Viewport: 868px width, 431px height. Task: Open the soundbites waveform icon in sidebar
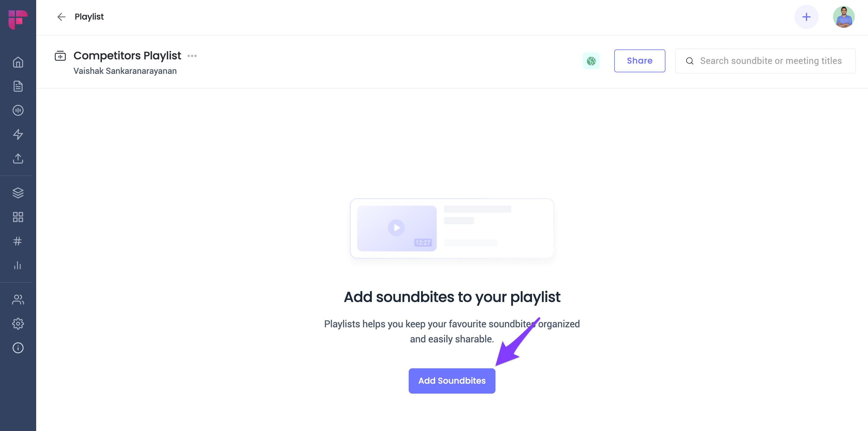(18, 110)
